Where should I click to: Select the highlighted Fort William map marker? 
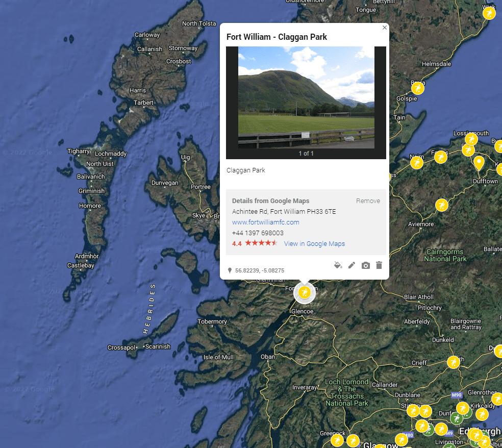(305, 292)
